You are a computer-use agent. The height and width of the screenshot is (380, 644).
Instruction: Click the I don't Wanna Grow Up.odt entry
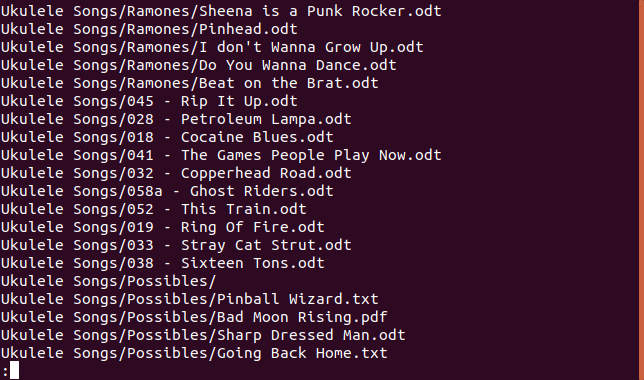tap(212, 47)
